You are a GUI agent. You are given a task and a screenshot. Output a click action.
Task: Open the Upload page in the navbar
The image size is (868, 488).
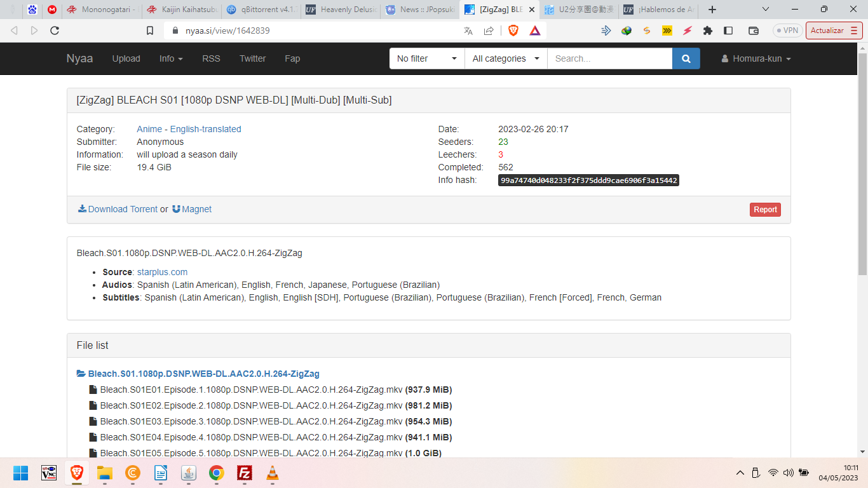(x=126, y=58)
